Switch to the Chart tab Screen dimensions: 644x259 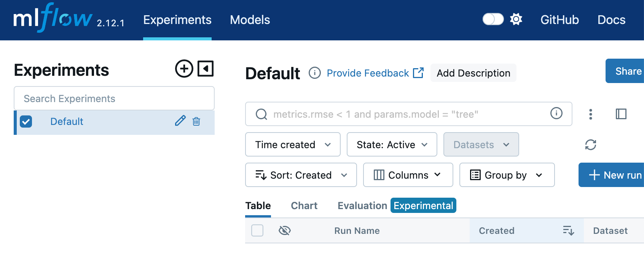coord(304,206)
